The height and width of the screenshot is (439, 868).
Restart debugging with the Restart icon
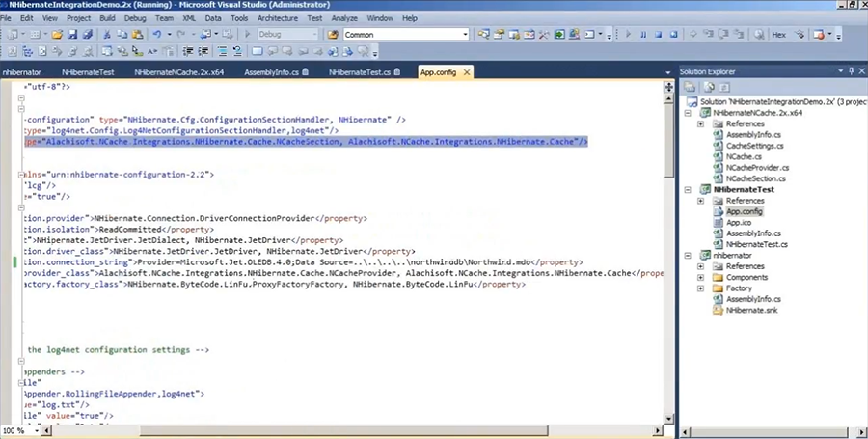[x=674, y=35]
